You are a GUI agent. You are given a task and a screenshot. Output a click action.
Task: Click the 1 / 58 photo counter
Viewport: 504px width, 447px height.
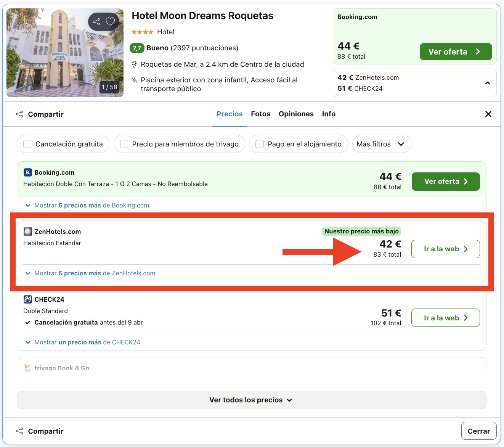click(109, 87)
